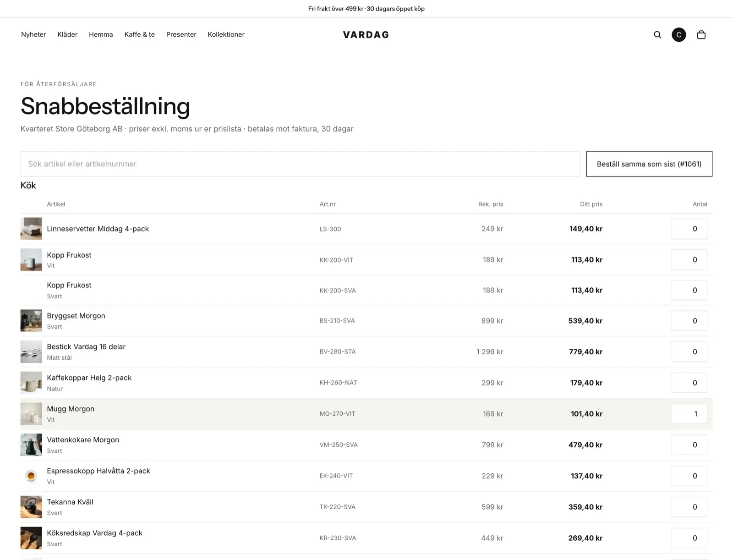
Task: Click Köksredskap Vardag 4-pack thumbnail
Action: point(31,538)
